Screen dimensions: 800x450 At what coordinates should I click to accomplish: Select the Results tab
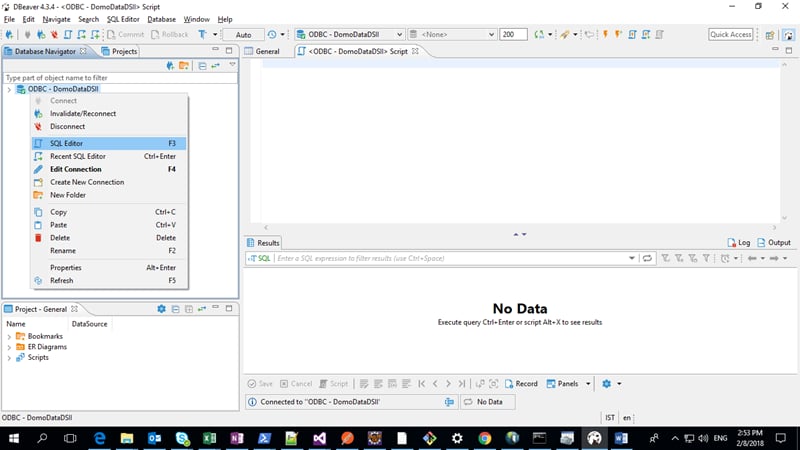(x=263, y=243)
